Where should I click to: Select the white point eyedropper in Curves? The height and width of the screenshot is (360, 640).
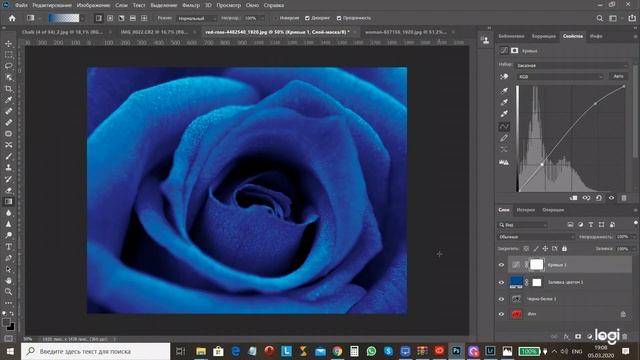504,113
